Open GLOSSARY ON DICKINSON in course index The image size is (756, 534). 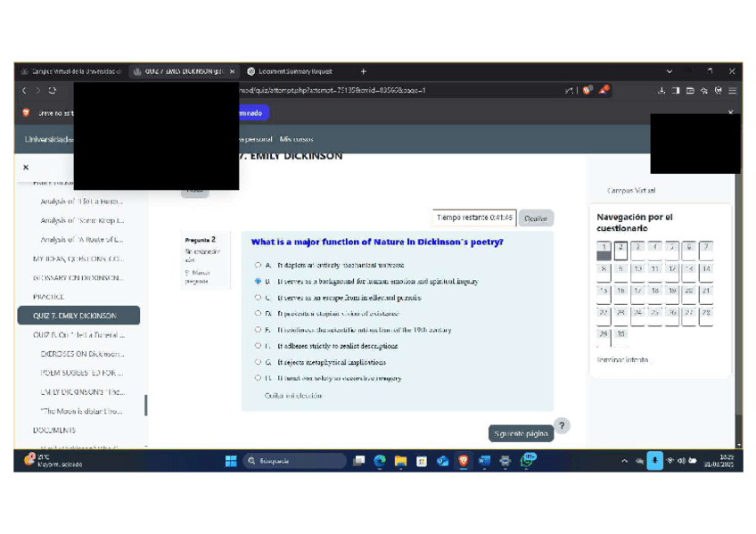pos(78,278)
